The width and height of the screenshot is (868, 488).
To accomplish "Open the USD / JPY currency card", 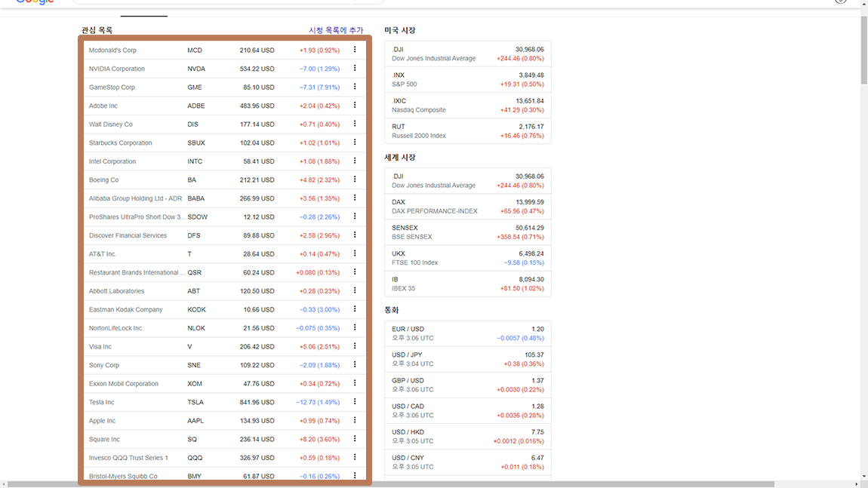I will [x=468, y=359].
